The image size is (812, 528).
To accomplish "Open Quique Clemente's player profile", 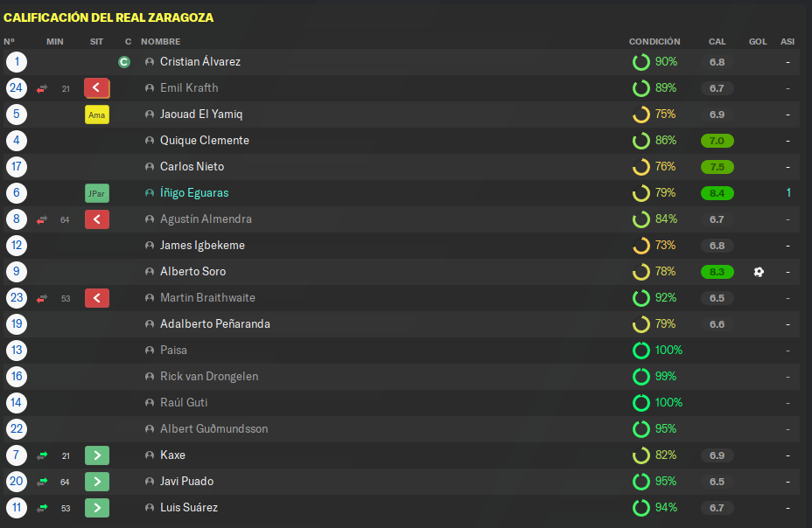I will [205, 140].
